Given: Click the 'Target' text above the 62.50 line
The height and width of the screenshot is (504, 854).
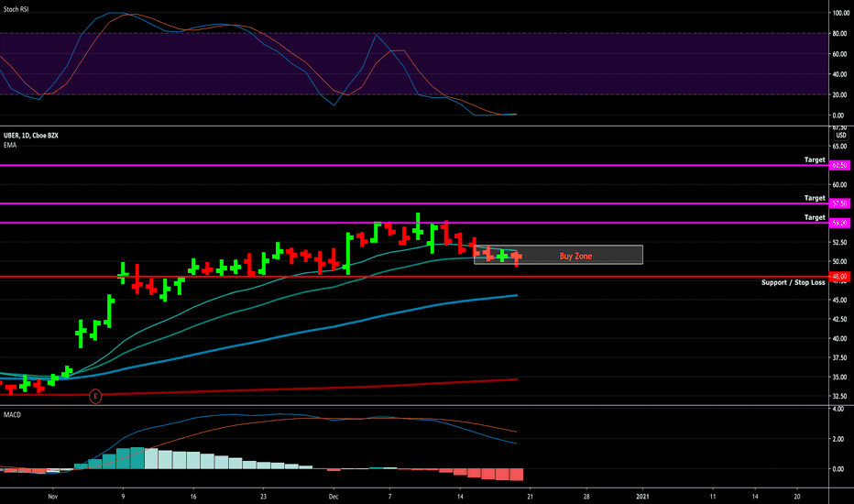Looking at the screenshot, I should pyautogui.click(x=815, y=159).
